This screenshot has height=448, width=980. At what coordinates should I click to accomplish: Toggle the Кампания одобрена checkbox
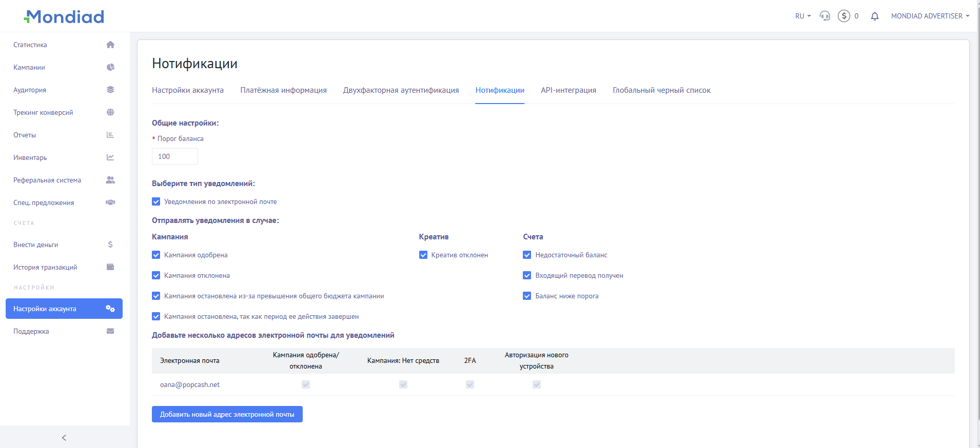(x=156, y=255)
